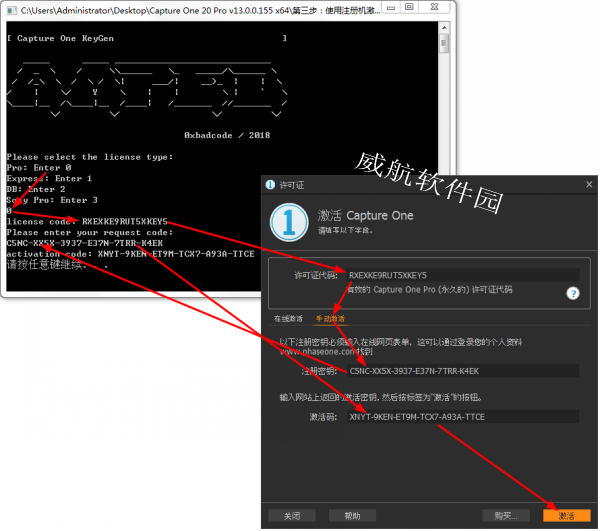The height and width of the screenshot is (531, 600).
Task: Click the console window system icon
Action: tap(10, 8)
